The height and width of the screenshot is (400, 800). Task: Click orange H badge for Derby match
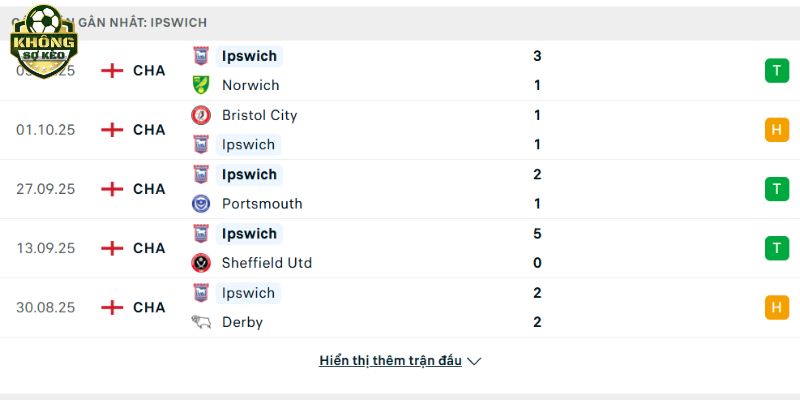(776, 307)
